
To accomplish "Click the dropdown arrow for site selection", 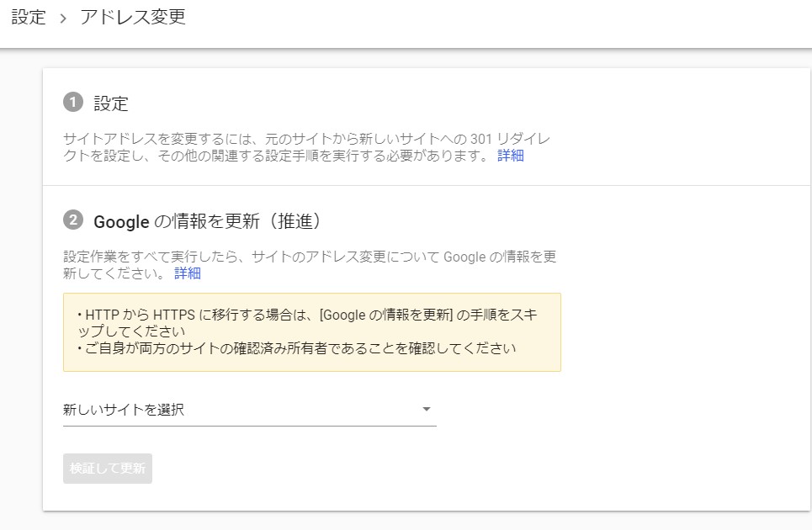I will click(426, 410).
